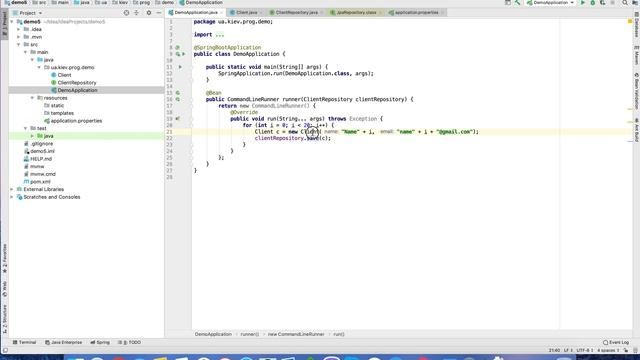This screenshot has height=360, width=640.
Task: Switch to Client.java editor tab
Action: pyautogui.click(x=246, y=13)
